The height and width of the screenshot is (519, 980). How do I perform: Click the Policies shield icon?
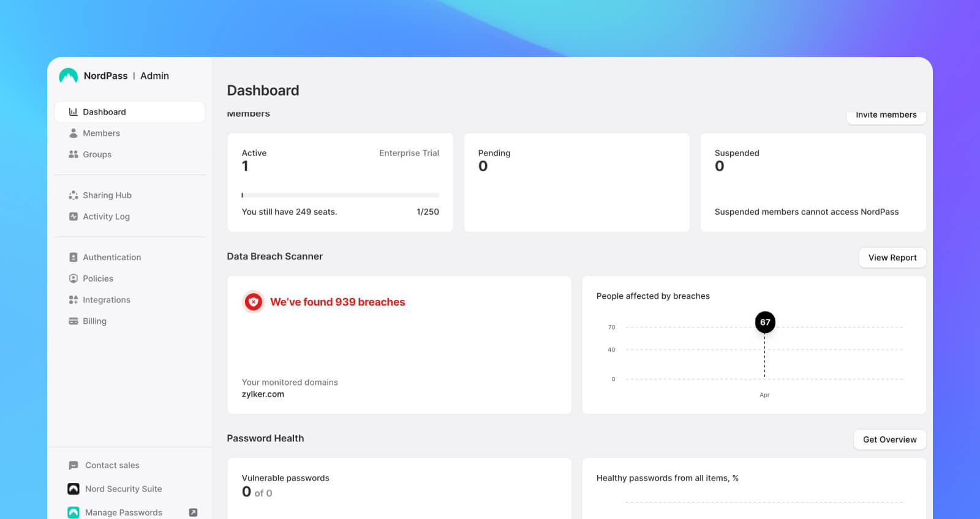pyautogui.click(x=73, y=278)
